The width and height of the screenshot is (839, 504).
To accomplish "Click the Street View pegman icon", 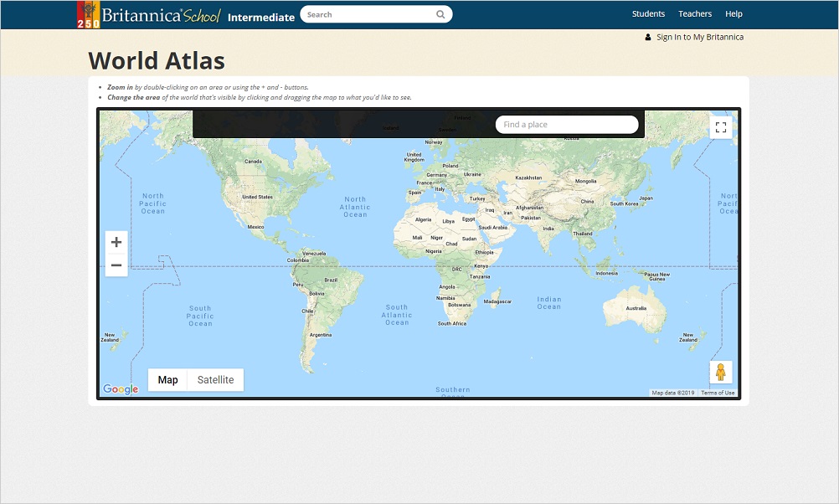I will pos(720,373).
